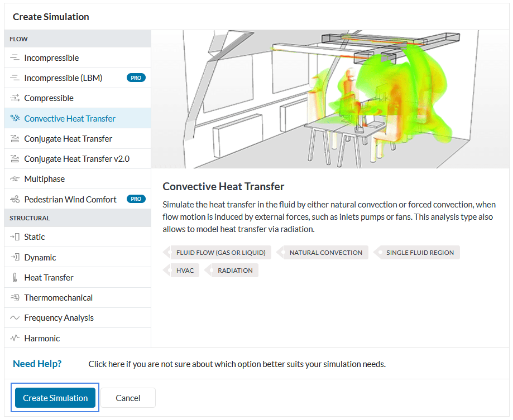This screenshot has height=420, width=513.
Task: Click the HVAC tag
Action: [185, 270]
